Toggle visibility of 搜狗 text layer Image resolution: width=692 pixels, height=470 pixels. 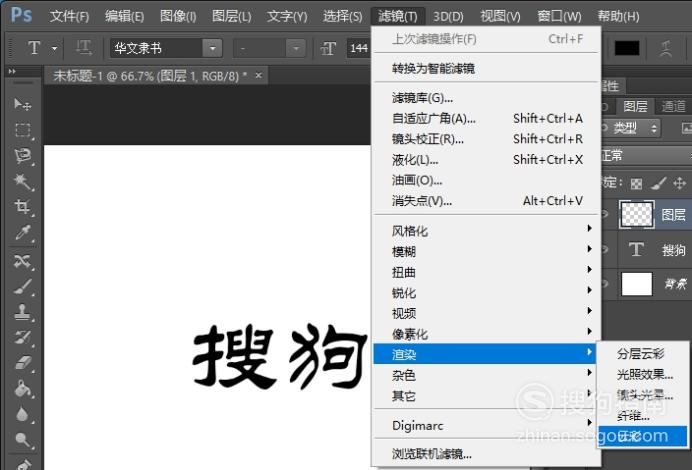pyautogui.click(x=605, y=250)
